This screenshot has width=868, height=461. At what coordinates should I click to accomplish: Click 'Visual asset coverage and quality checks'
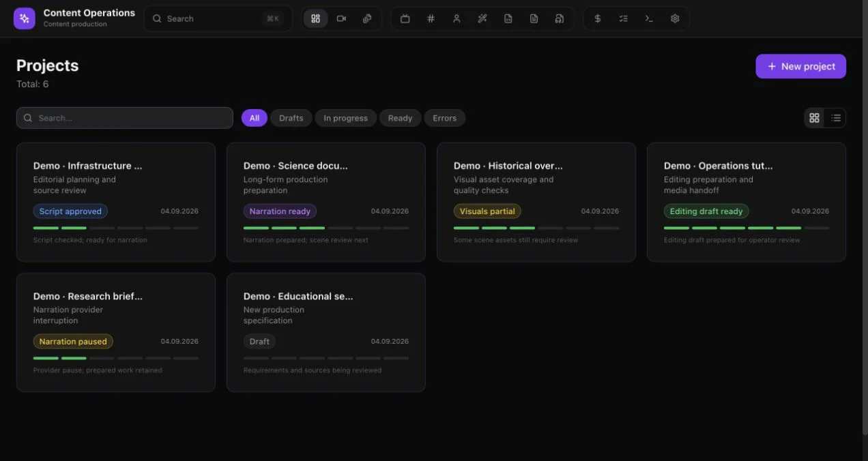click(x=504, y=185)
